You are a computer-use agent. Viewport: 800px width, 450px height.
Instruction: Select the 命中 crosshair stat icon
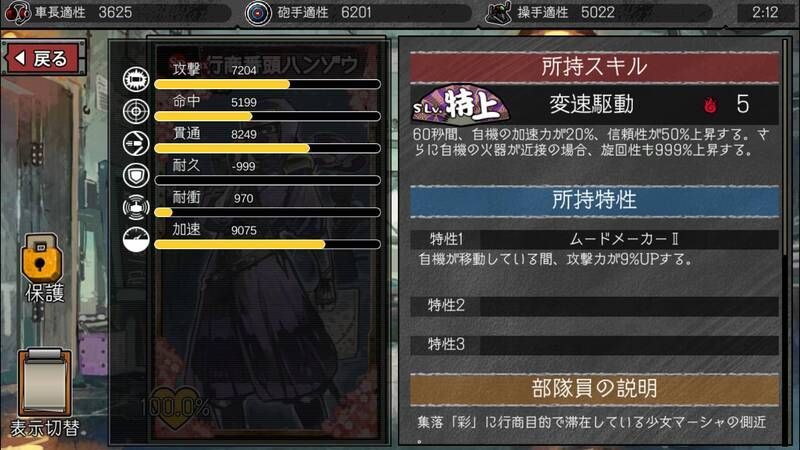coord(136,111)
